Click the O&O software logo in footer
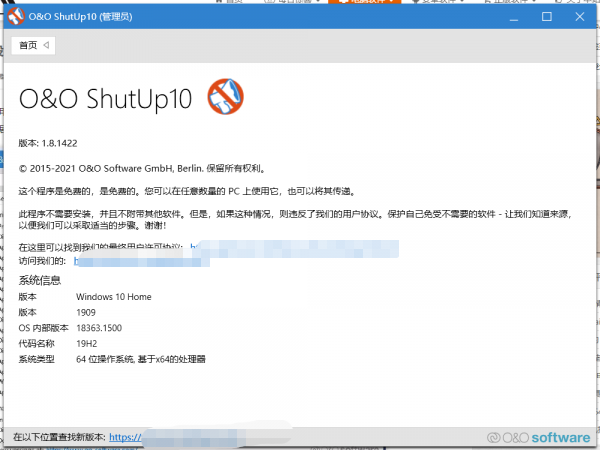The height and width of the screenshot is (450, 600). coord(539,437)
